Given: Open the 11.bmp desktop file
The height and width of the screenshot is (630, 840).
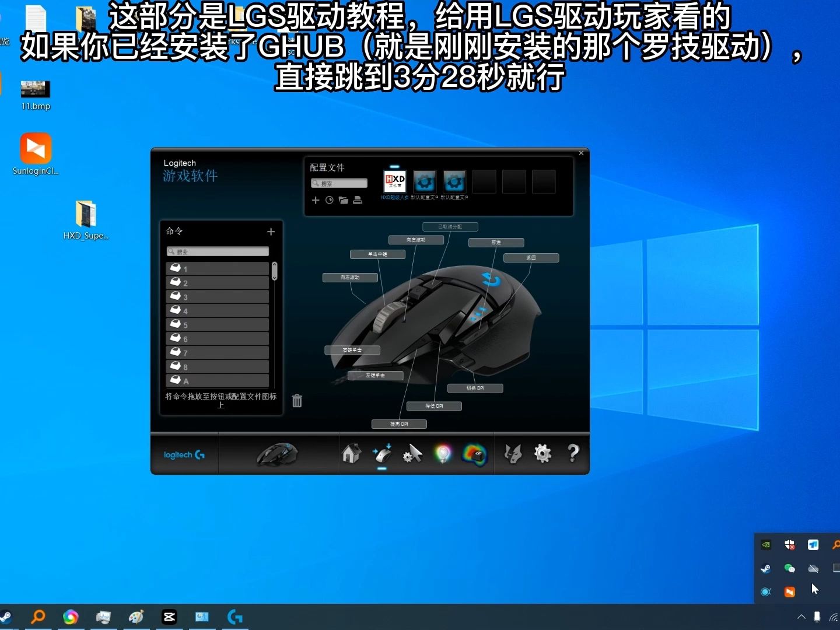Looking at the screenshot, I should [x=36, y=95].
